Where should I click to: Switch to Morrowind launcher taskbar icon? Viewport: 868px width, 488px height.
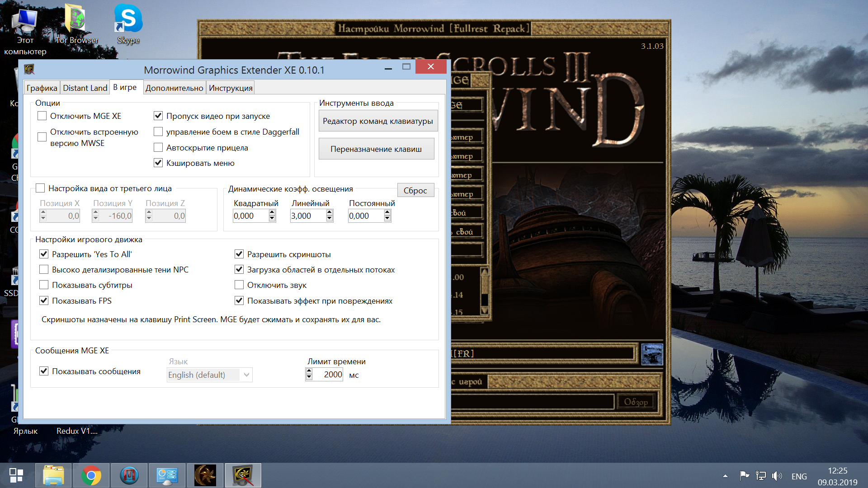tap(205, 475)
